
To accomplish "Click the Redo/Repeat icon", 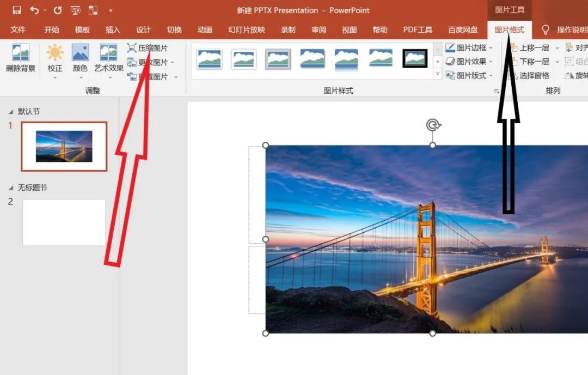I will click(57, 10).
